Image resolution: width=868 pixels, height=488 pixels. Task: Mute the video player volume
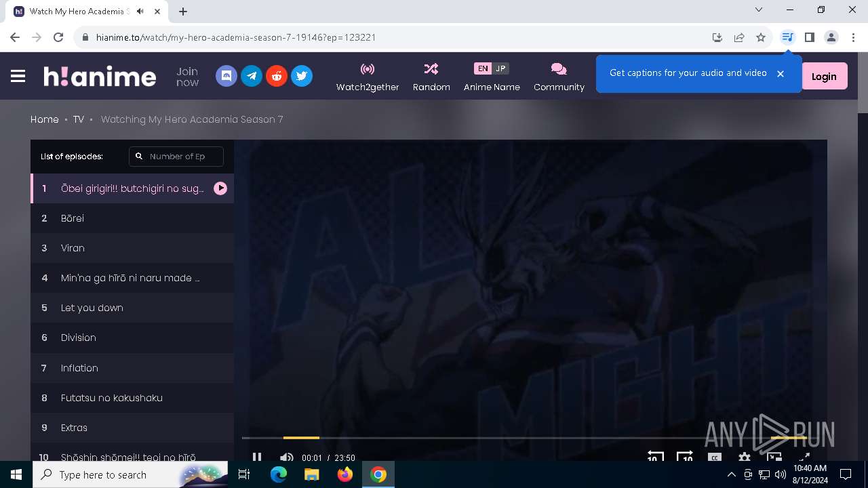click(287, 457)
